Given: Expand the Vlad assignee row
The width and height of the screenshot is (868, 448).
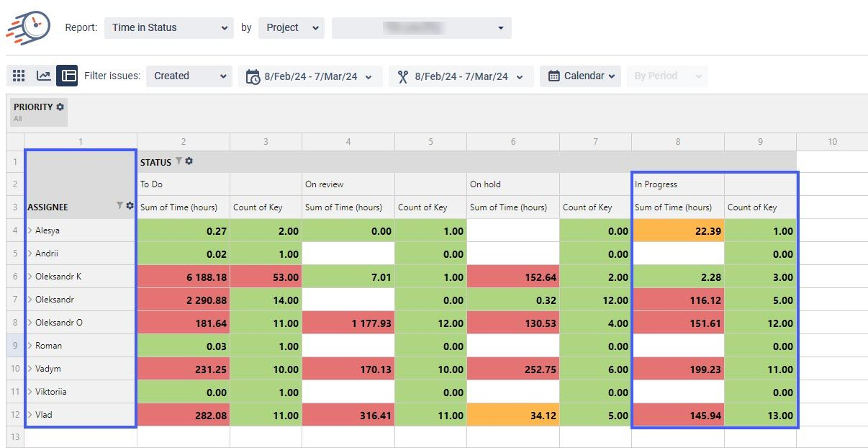Looking at the screenshot, I should (30, 415).
